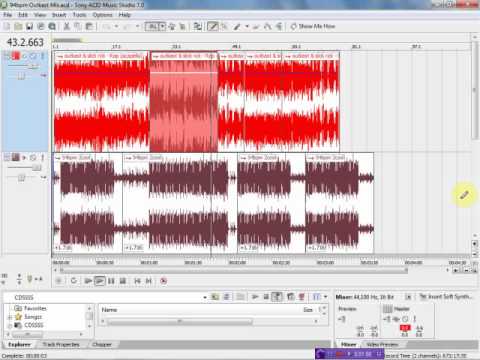This screenshot has width=480, height=360.
Task: Click the Explorer file list horizontal scrollbar
Action: click(180, 322)
